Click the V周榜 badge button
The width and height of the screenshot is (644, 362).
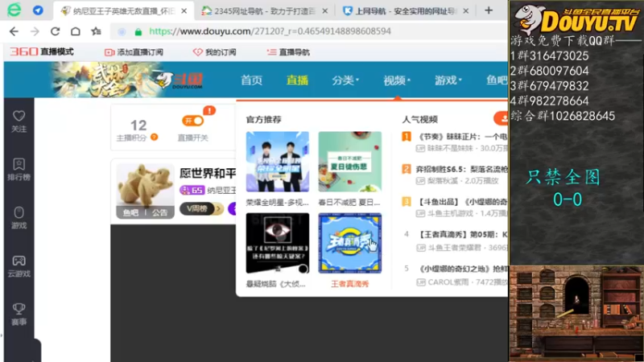pos(197,209)
